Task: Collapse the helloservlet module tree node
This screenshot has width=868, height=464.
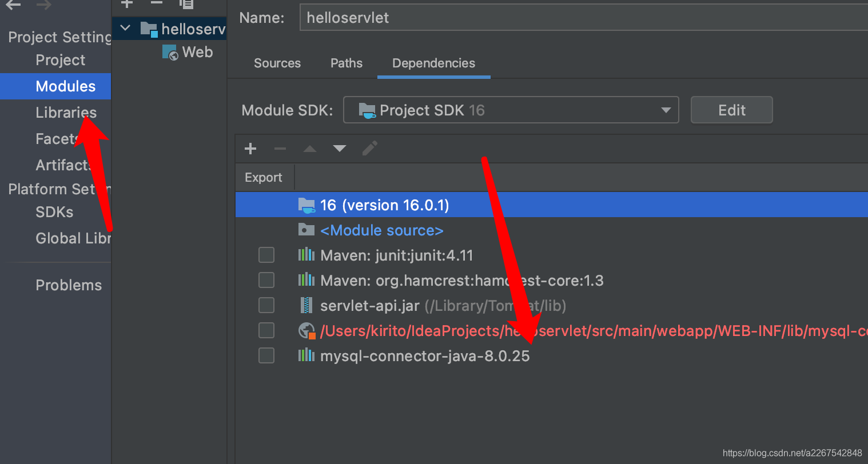Action: click(x=126, y=28)
